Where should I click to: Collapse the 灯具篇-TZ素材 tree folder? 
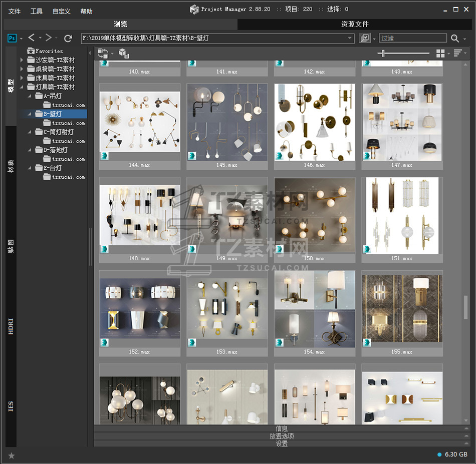(x=22, y=87)
